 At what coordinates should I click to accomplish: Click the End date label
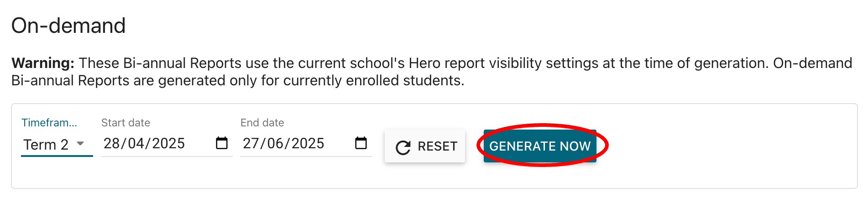(x=262, y=123)
